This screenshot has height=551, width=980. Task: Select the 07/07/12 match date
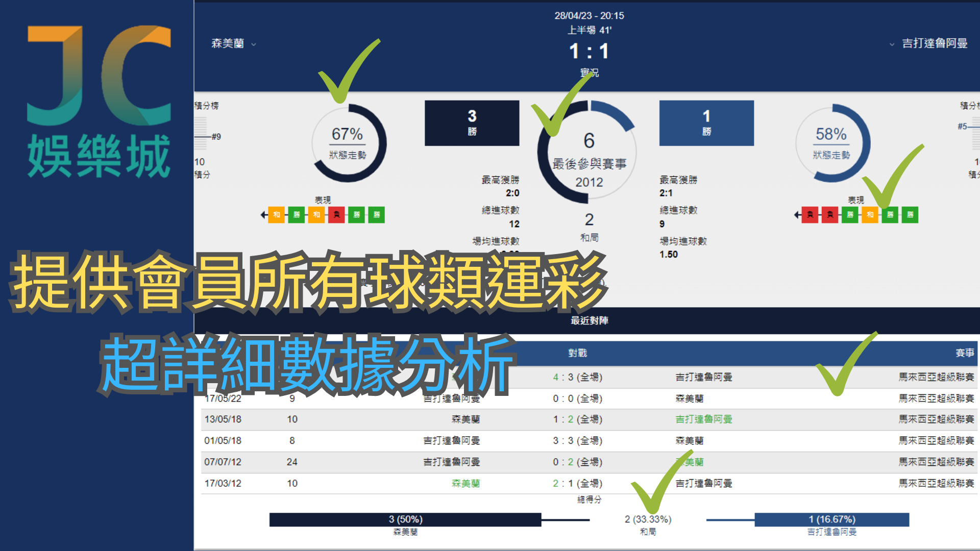pyautogui.click(x=223, y=462)
